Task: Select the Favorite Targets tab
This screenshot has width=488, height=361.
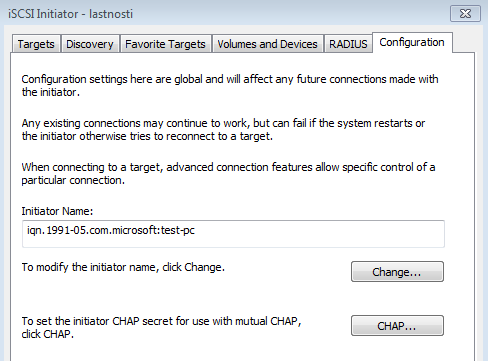Action: coord(165,44)
